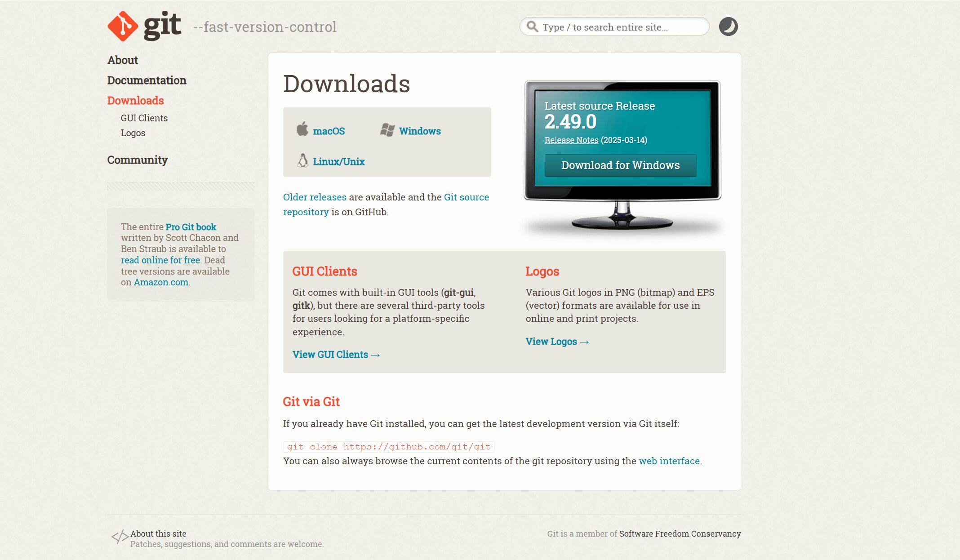Click the web interface link
The image size is (960, 560).
pyautogui.click(x=669, y=461)
